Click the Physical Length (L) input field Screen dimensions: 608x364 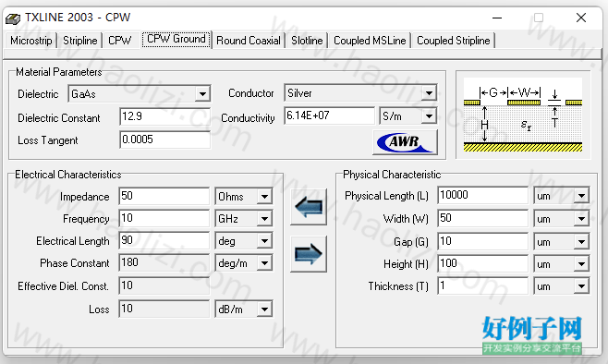coord(482,195)
